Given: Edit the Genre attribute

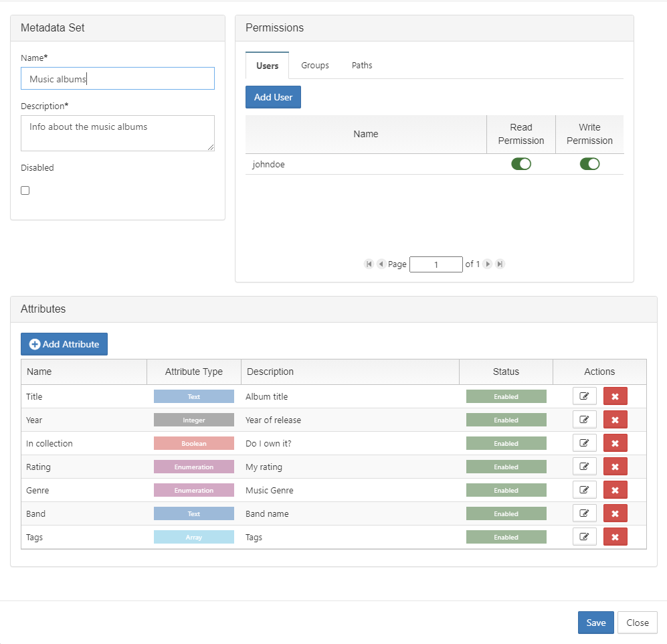Looking at the screenshot, I should click(x=585, y=490).
